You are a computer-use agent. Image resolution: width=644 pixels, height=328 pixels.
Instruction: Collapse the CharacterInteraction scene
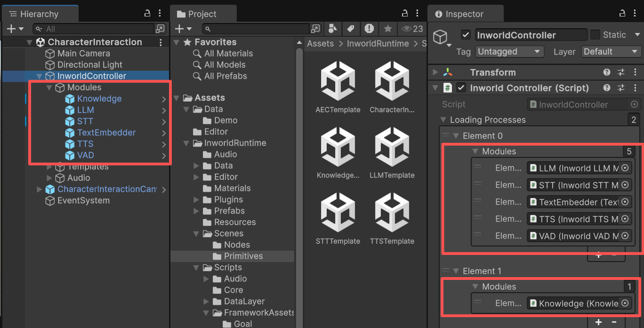[30, 42]
